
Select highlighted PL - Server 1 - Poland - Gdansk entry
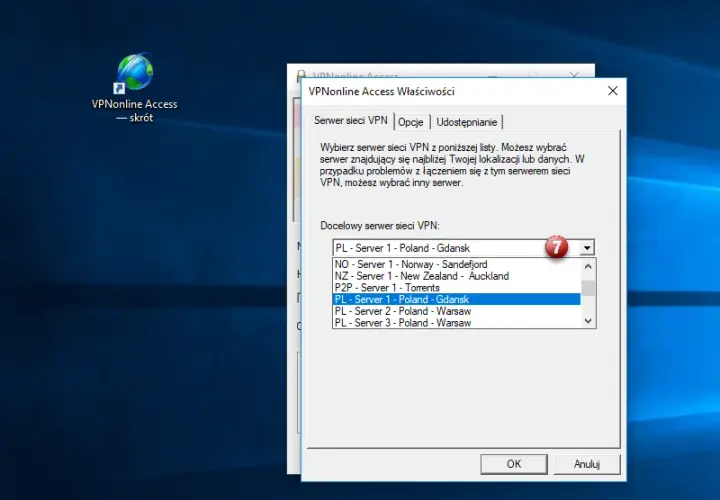456,299
